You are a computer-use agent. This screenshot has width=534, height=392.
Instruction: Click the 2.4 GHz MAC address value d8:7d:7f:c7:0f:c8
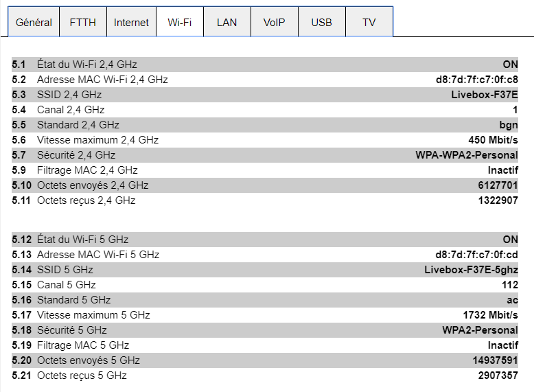coord(472,80)
